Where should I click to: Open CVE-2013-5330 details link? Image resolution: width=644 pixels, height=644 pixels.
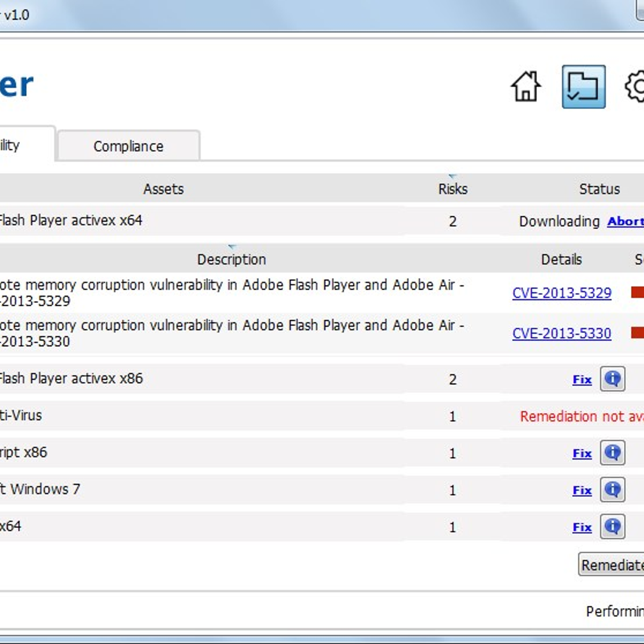pyautogui.click(x=562, y=333)
